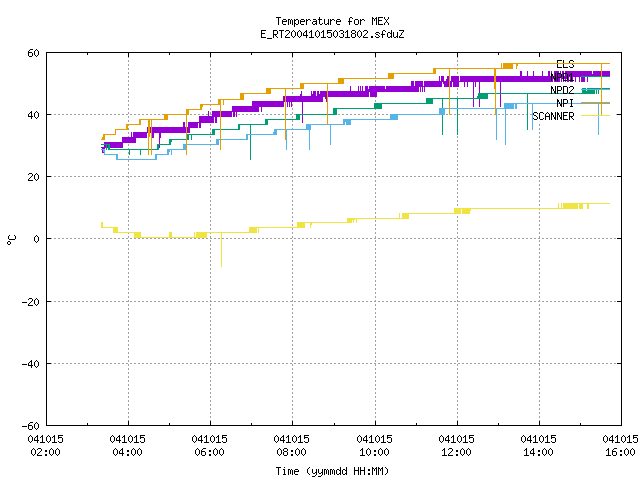The height and width of the screenshot is (480, 640).
Task: Click the x-axis label '041015 04:00'
Action: tap(127, 446)
